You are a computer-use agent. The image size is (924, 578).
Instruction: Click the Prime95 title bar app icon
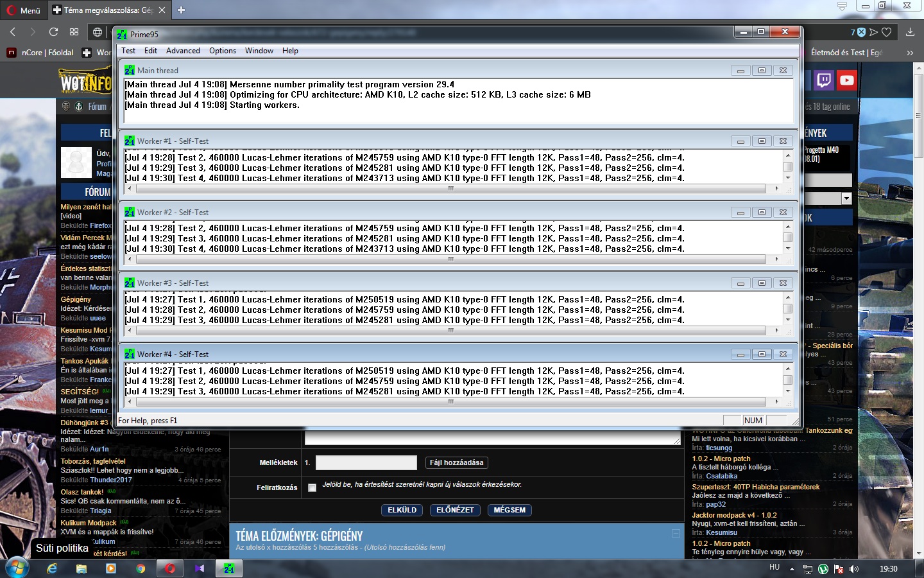pos(122,34)
